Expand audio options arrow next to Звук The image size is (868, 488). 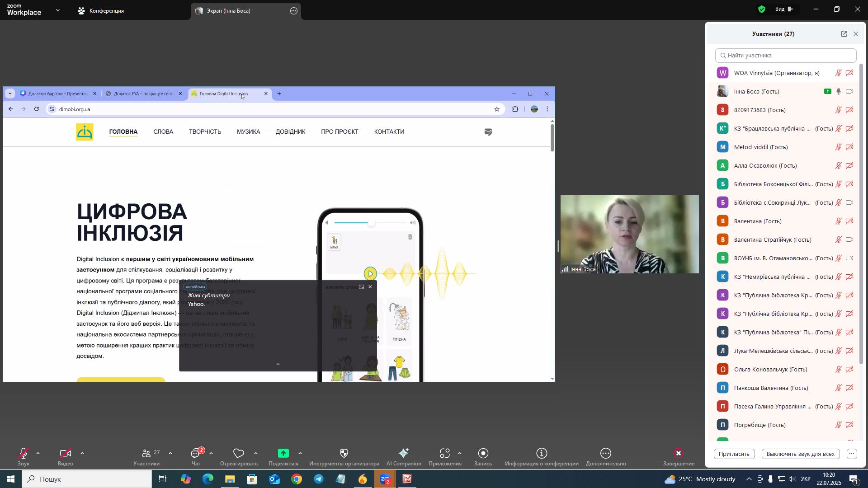38,453
